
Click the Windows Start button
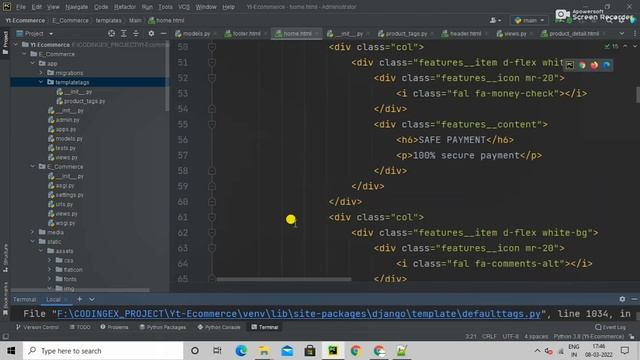[x=11, y=351]
